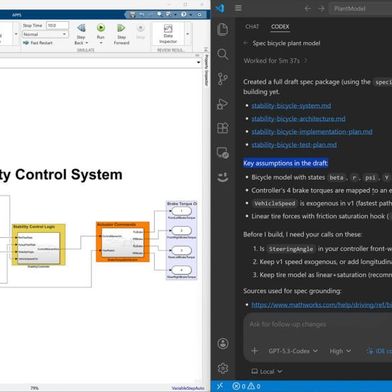392x392 pixels.
Task: Select outport 4 in Brake Torque area
Action: coord(182,270)
